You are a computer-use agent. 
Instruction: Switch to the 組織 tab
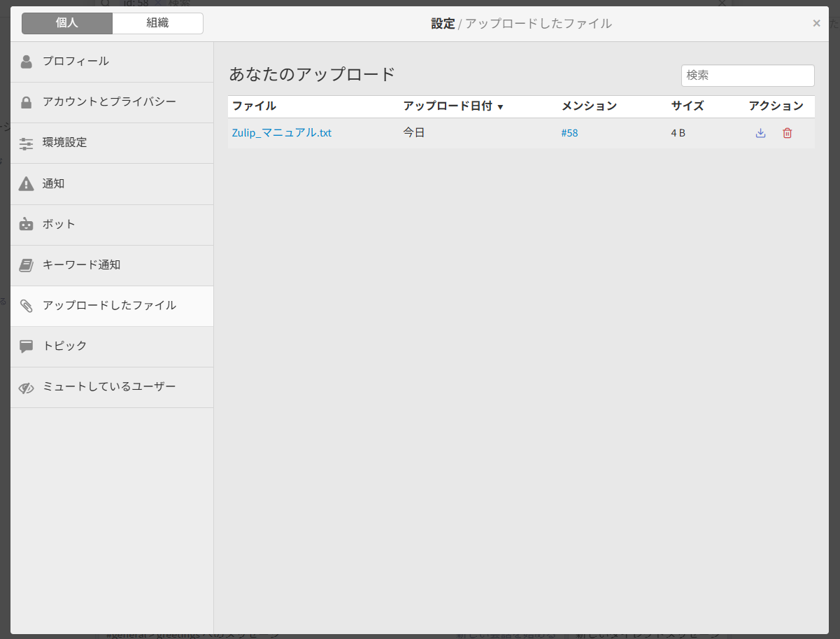[157, 23]
